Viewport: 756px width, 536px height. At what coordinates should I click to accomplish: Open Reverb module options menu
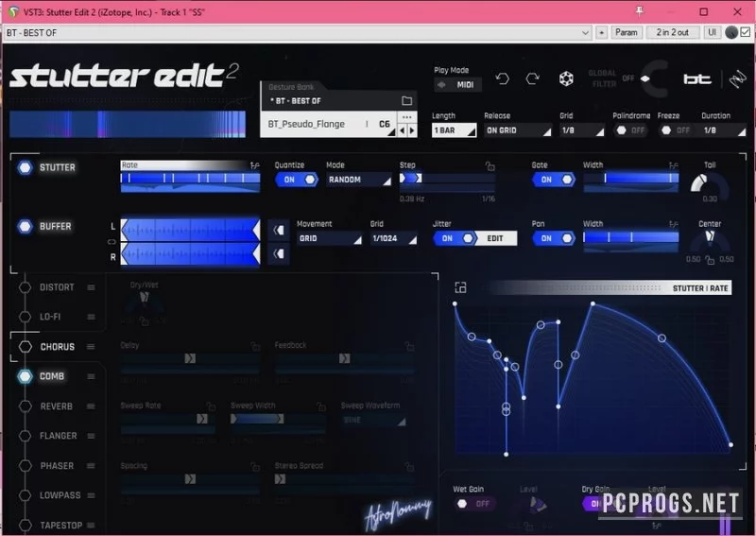click(91, 406)
